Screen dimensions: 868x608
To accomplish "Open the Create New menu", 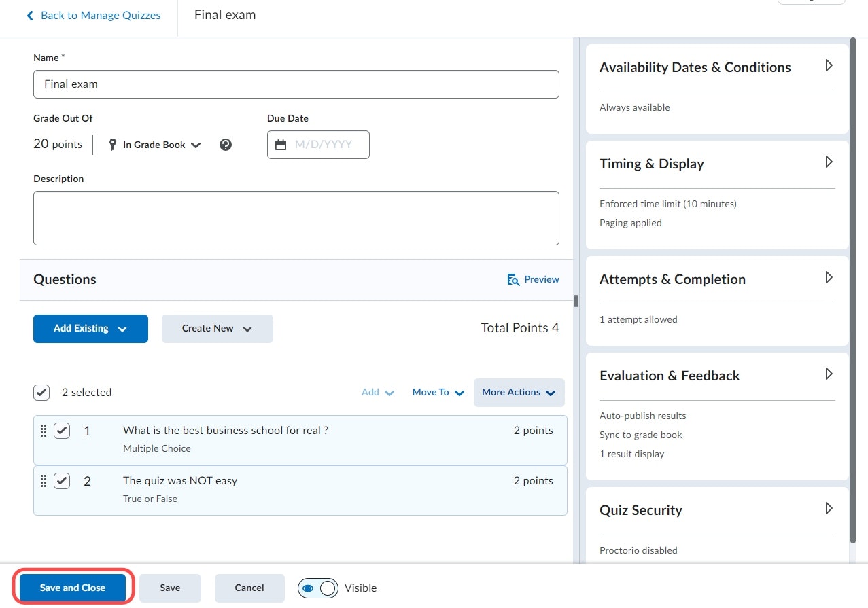I will (217, 329).
